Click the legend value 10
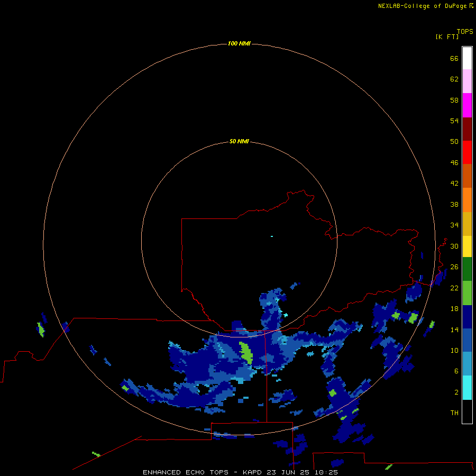The width and height of the screenshot is (476, 476). tap(454, 351)
